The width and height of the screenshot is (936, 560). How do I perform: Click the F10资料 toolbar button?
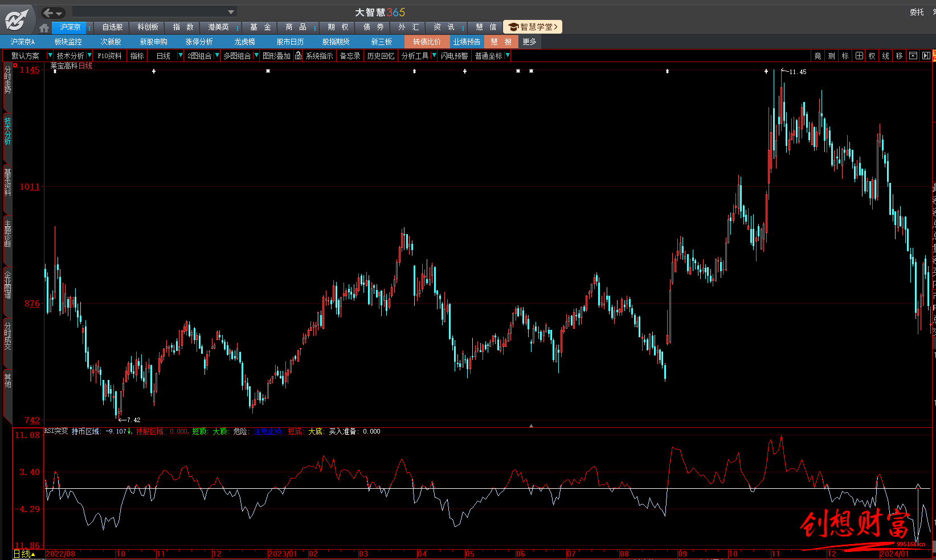point(109,56)
